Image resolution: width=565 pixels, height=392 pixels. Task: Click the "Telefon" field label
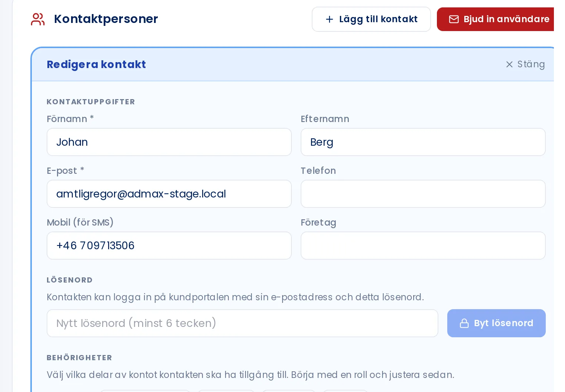pyautogui.click(x=318, y=170)
